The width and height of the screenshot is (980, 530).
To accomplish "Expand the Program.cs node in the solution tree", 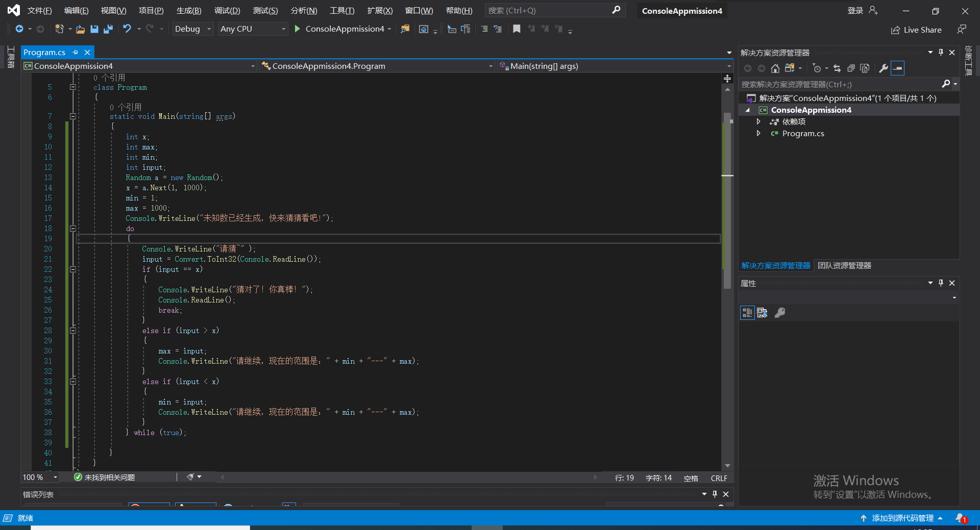I will pos(758,134).
